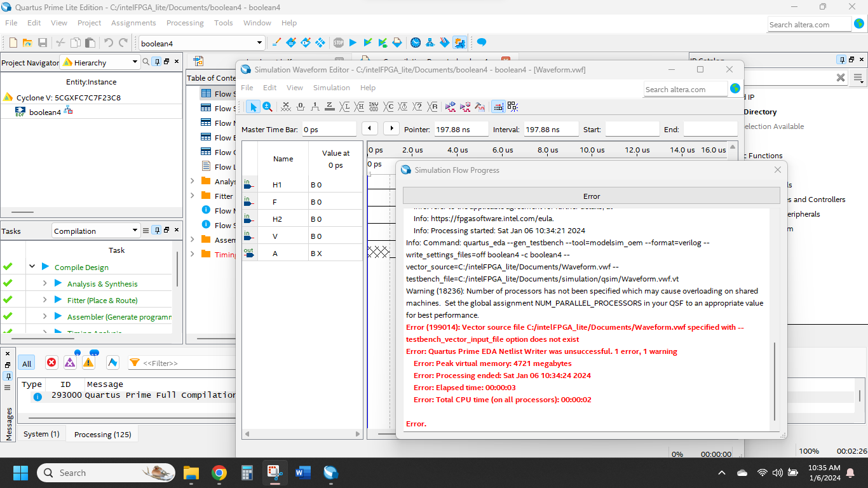Collapse the Compile Design task tree
This screenshot has height=488, width=868.
(32, 267)
